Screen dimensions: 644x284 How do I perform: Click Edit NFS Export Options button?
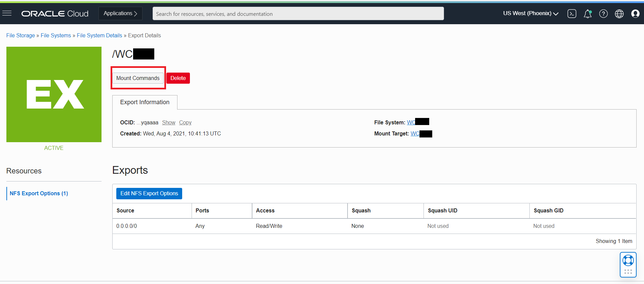[149, 193]
